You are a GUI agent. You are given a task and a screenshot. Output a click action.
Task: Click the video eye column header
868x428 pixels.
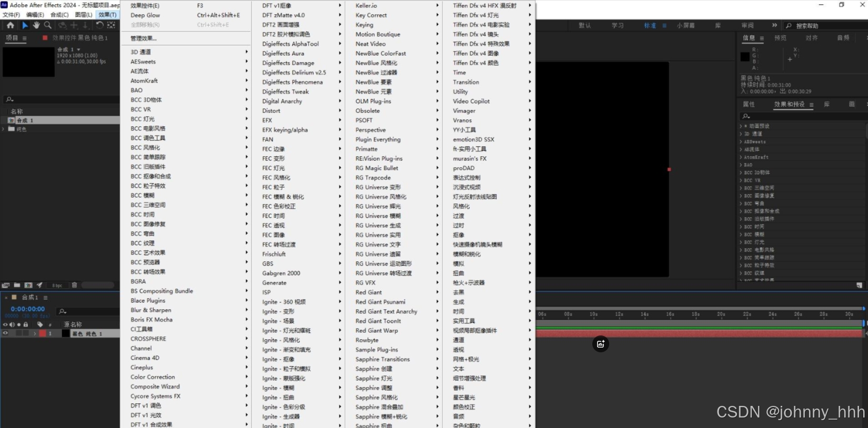click(x=5, y=324)
